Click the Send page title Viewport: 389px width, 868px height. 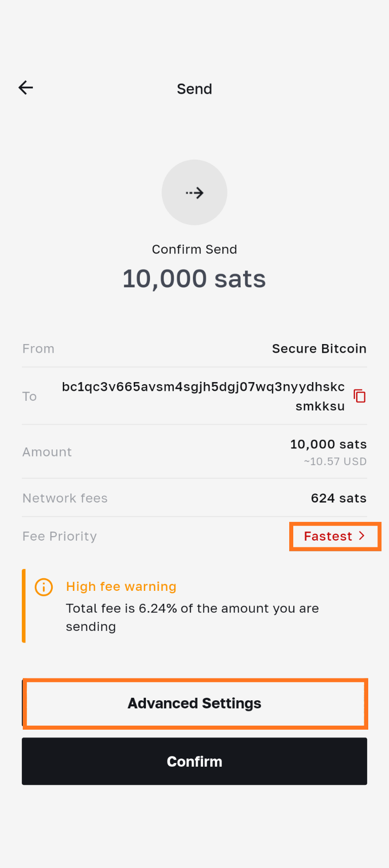(x=194, y=89)
